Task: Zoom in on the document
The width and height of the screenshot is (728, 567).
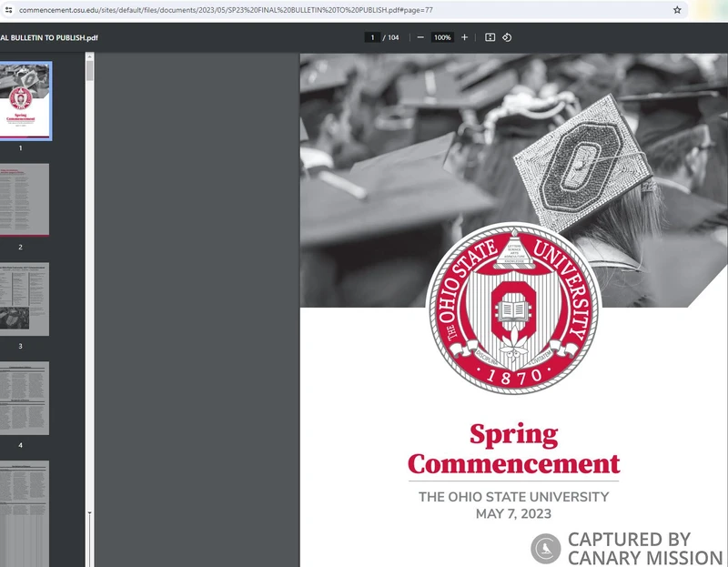Action: 463,37
